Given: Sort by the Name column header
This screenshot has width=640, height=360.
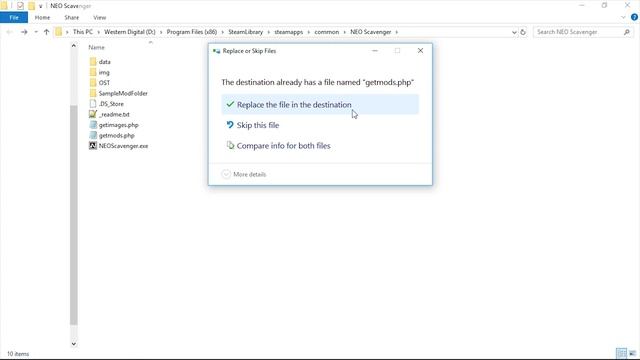Looking at the screenshot, I should coord(97,47).
